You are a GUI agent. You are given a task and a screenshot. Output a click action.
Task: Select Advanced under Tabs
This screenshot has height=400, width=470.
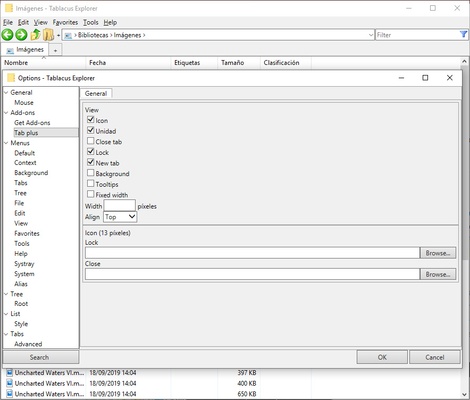tap(28, 344)
